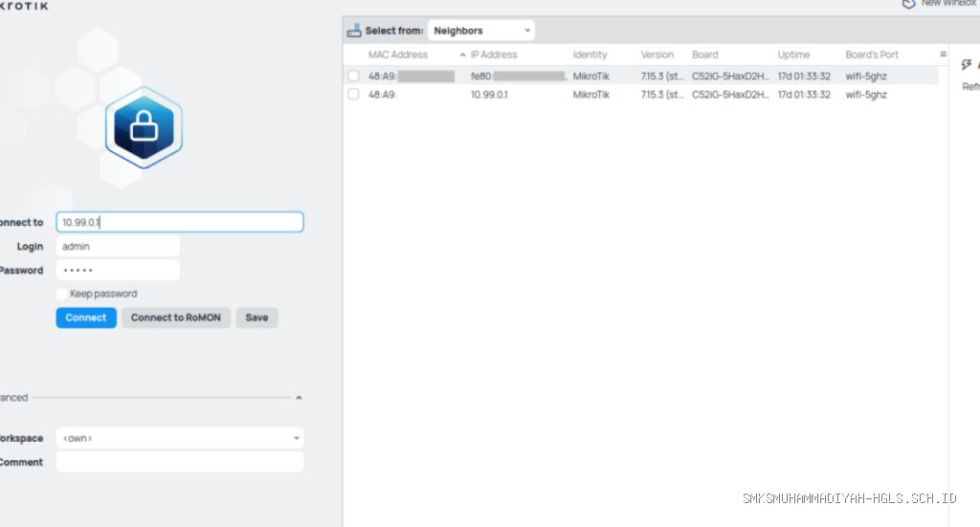Click wifi-5ghz port in the 10.99.0.1 row
The width and height of the screenshot is (980, 527).
pyautogui.click(x=866, y=95)
